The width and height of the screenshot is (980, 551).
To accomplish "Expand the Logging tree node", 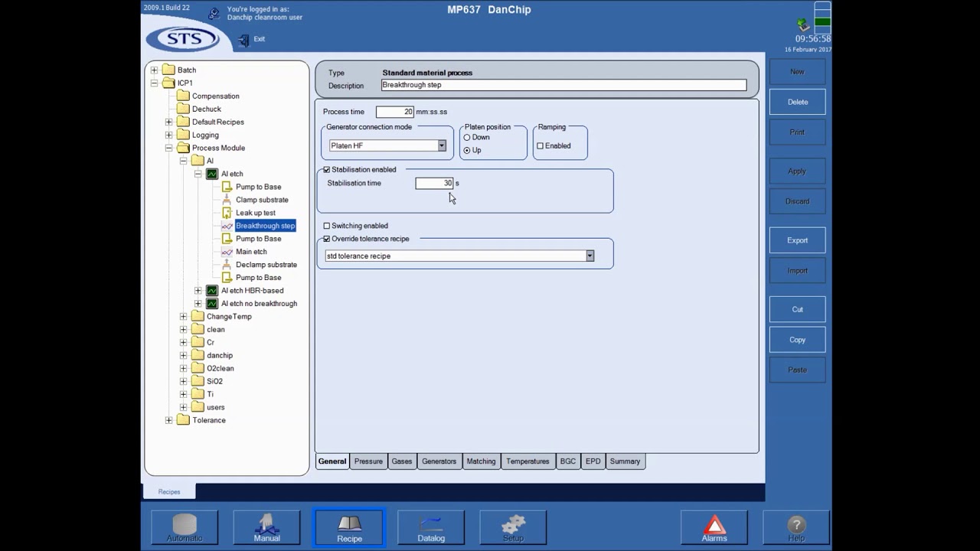I will [168, 135].
